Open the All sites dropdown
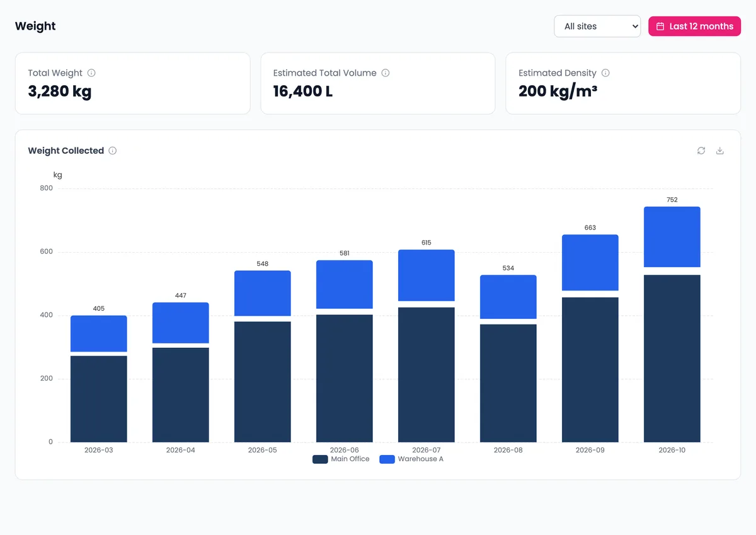This screenshot has width=756, height=535. [x=597, y=26]
